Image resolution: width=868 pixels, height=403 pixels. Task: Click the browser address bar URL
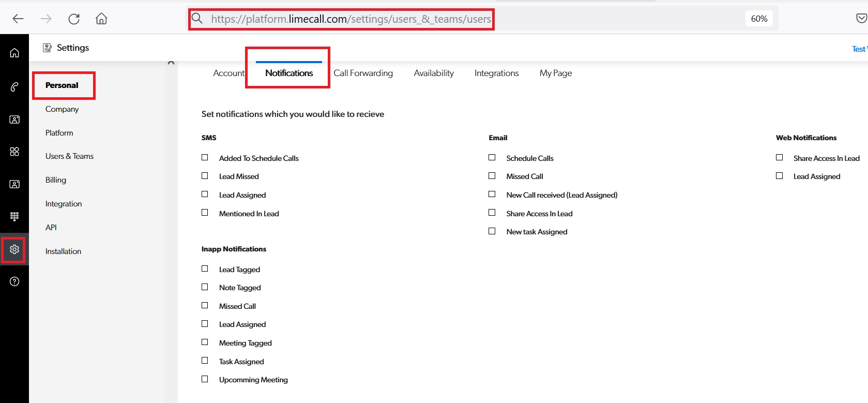pyautogui.click(x=351, y=19)
